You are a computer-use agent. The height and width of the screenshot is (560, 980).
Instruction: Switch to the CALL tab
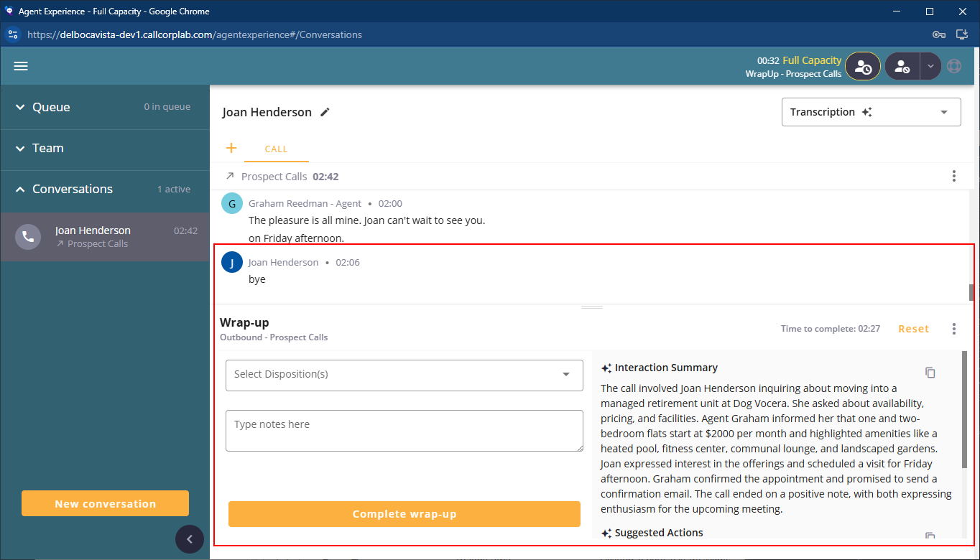point(277,149)
